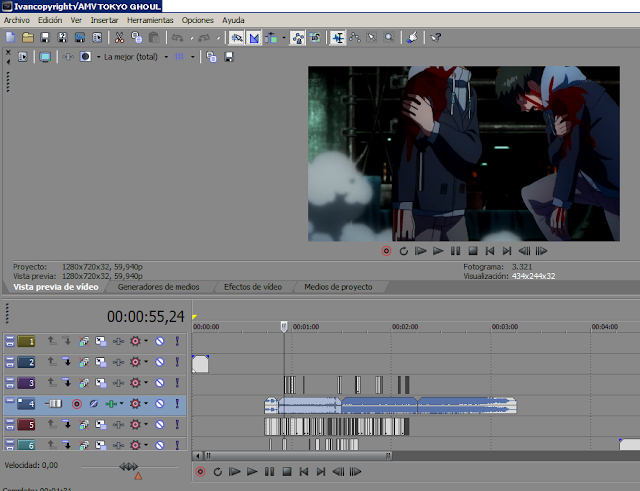Select the Normal edit tool

[338, 38]
